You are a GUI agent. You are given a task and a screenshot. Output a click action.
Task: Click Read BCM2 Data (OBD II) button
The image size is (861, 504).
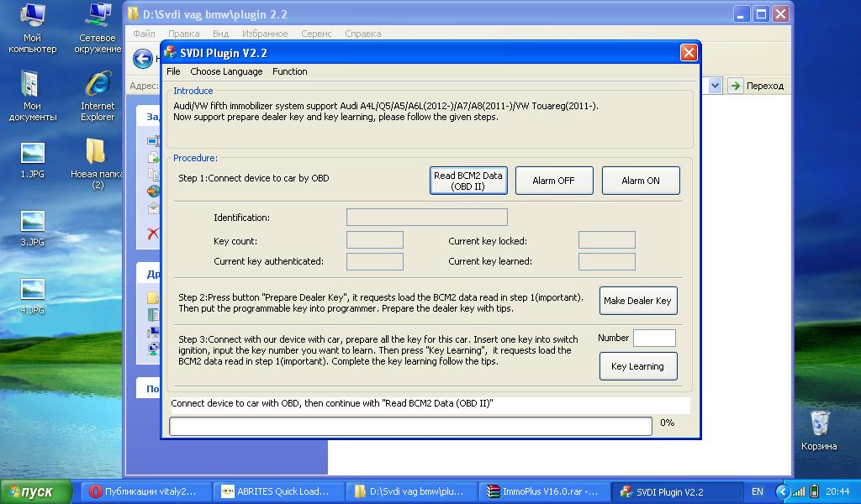point(468,181)
